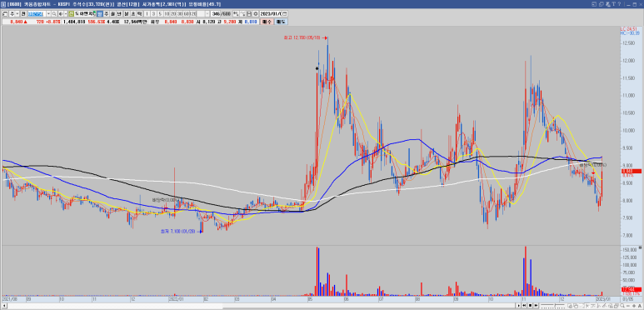Open the calendar icon beside the date field
This screenshot has width=644, height=310.
285,13
